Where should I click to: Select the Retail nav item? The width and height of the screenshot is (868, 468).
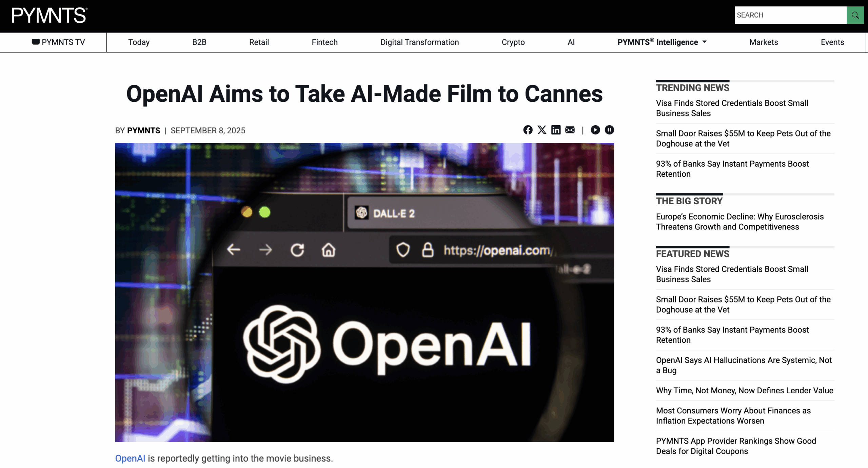(x=259, y=42)
